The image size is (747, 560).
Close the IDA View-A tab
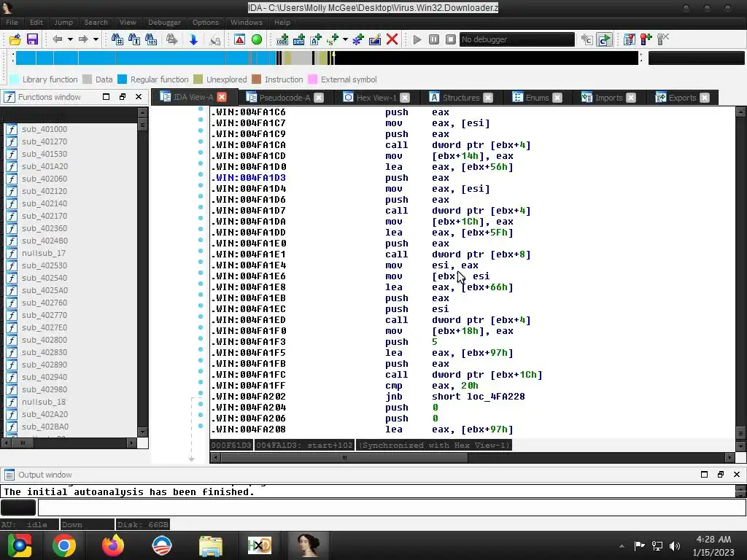pos(222,97)
